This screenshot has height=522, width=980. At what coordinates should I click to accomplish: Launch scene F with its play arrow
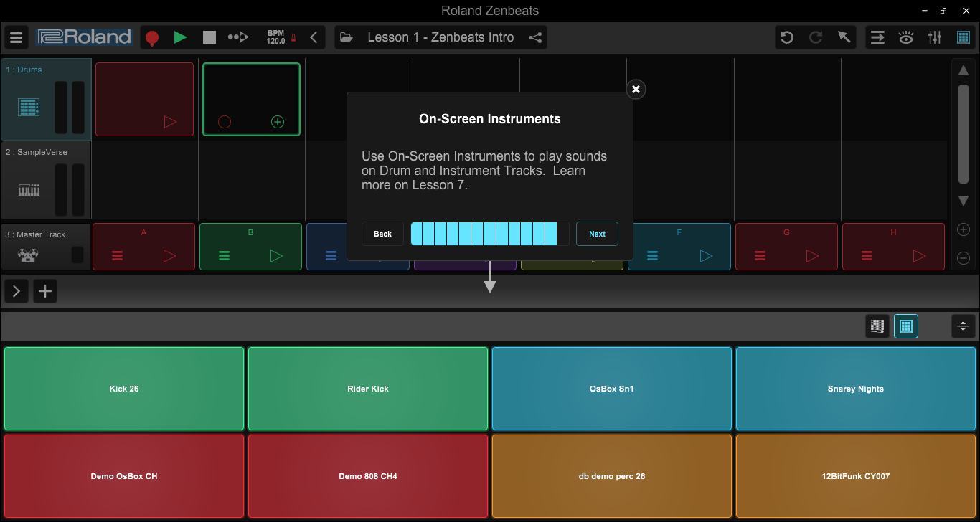pyautogui.click(x=705, y=255)
